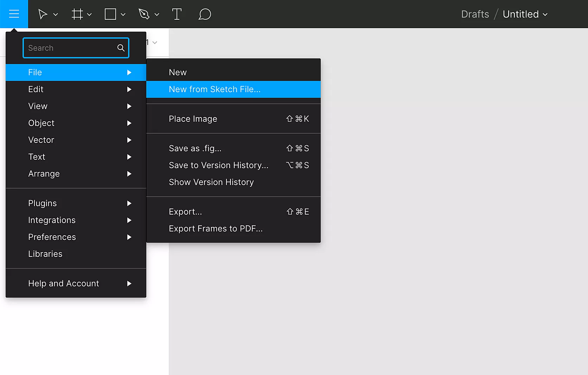Image resolution: width=588 pixels, height=375 pixels.
Task: Select Show Version History
Action: (211, 182)
